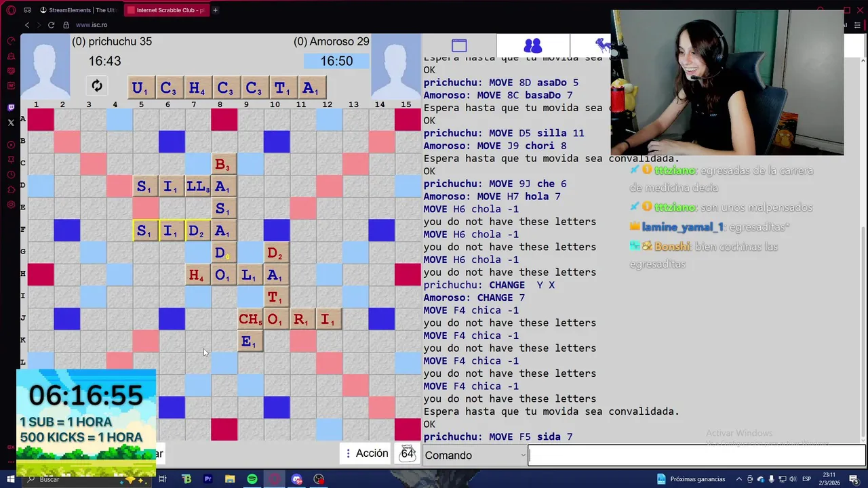
Task: Open Windows Start menu
Action: pyautogui.click(x=11, y=479)
